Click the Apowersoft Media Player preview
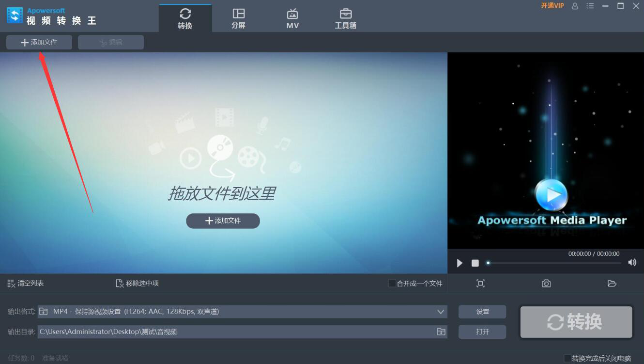Viewport: 644px width, 364px height. [x=546, y=151]
